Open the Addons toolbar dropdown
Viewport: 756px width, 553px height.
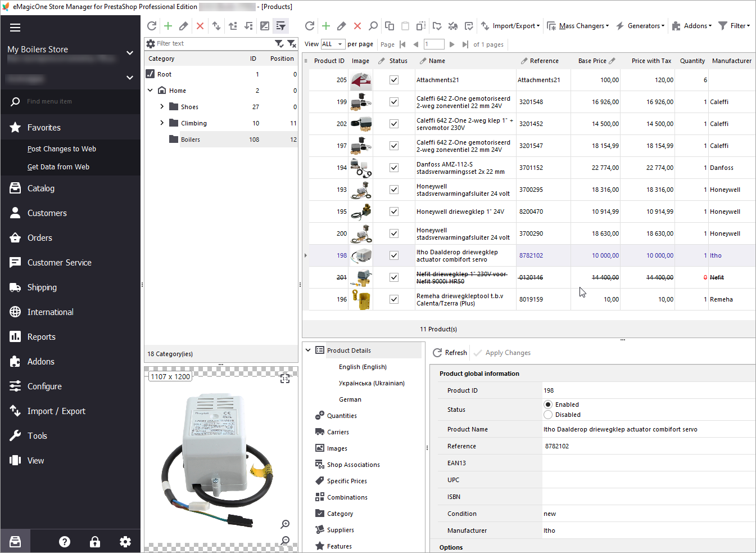point(691,26)
